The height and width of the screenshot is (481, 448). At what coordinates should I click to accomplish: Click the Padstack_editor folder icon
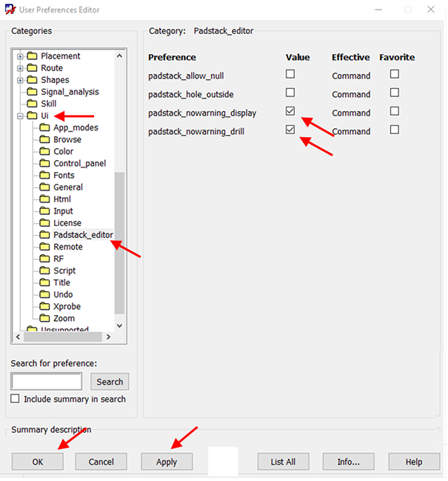click(44, 235)
